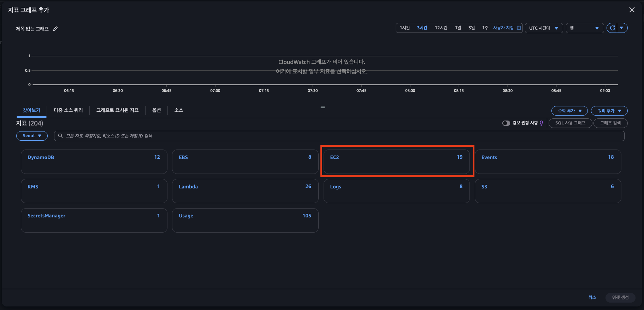The width and height of the screenshot is (644, 310).
Task: Open the Seoul region dropdown
Action: 32,136
